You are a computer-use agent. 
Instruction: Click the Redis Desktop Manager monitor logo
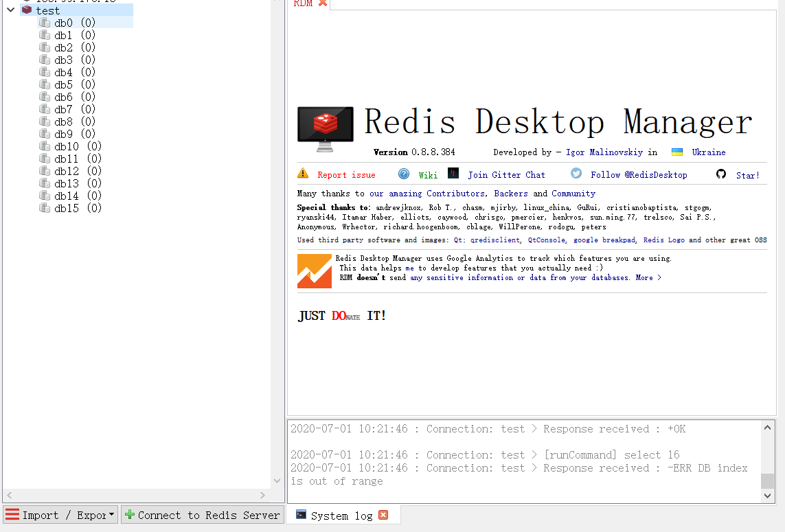(x=326, y=129)
